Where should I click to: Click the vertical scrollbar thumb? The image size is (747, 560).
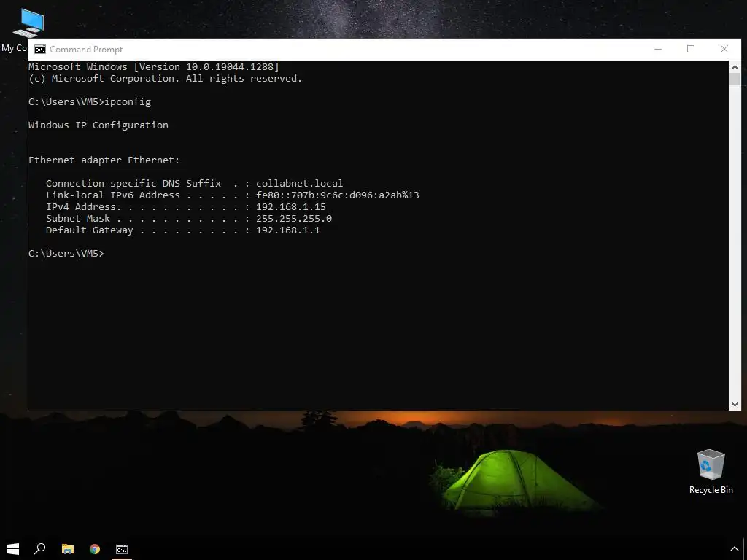[735, 79]
